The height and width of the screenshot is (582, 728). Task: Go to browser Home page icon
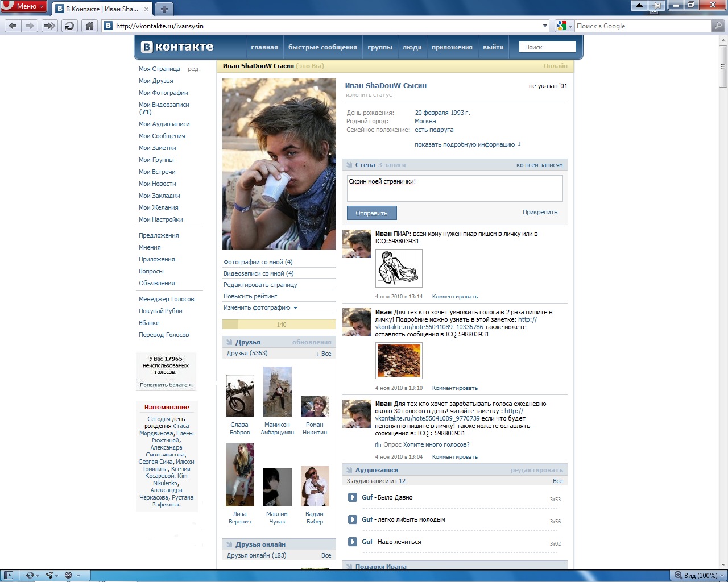click(89, 26)
